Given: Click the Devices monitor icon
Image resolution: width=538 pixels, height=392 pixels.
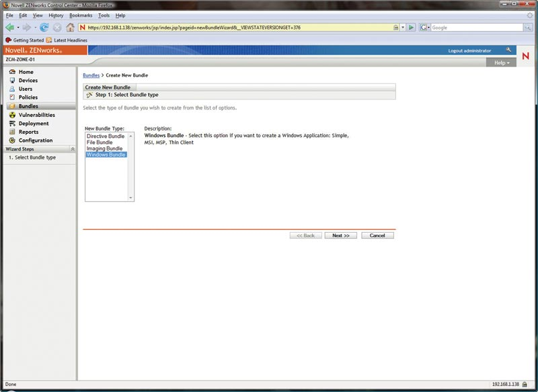Looking at the screenshot, I should (12, 80).
